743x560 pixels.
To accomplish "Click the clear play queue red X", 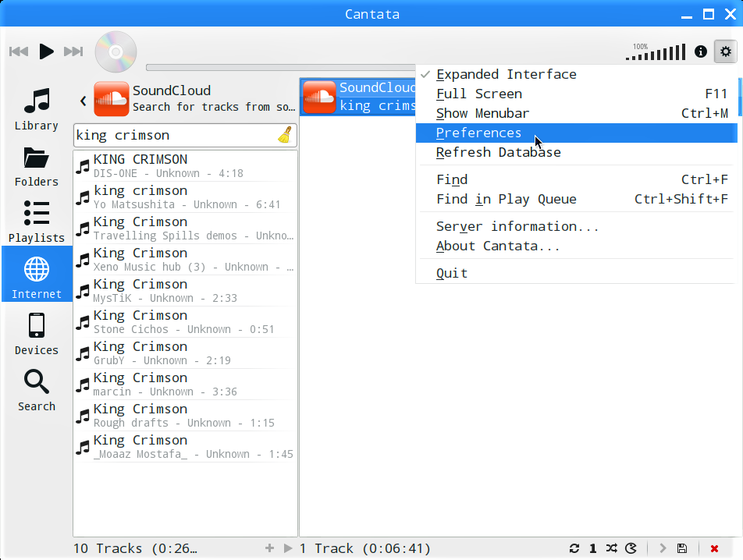I will point(714,548).
